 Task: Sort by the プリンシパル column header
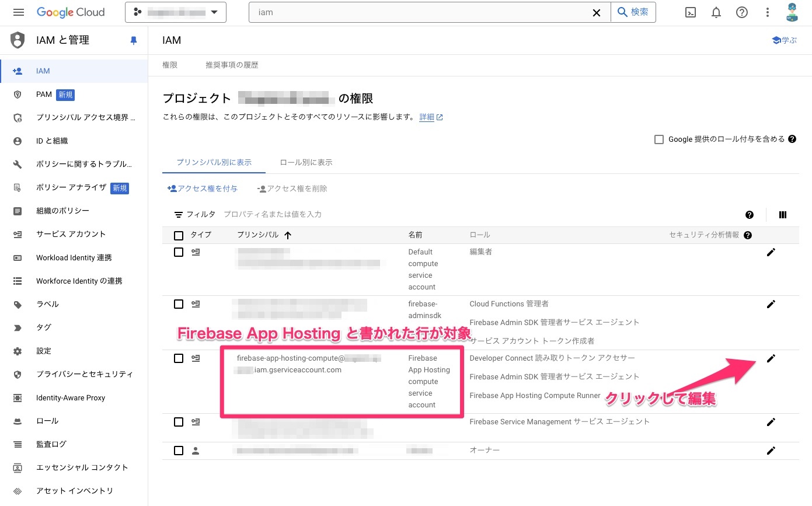pos(264,235)
